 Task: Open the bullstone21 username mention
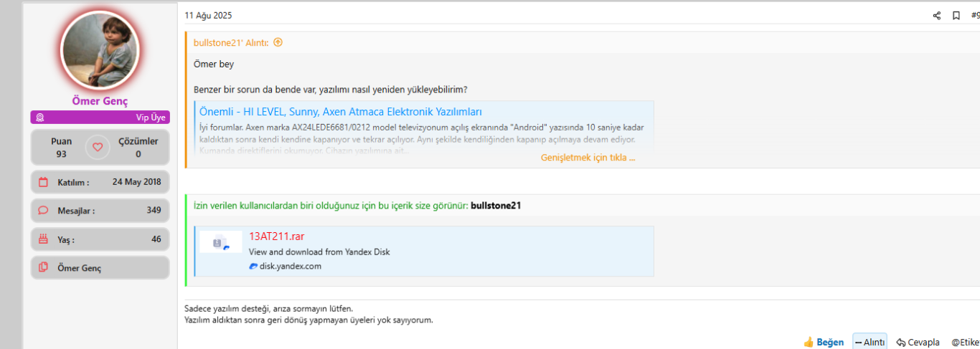[x=496, y=206]
